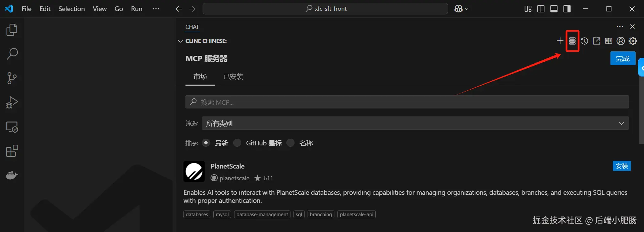Go forward with the navigation arrow
This screenshot has width=644, height=232.
coord(192,9)
